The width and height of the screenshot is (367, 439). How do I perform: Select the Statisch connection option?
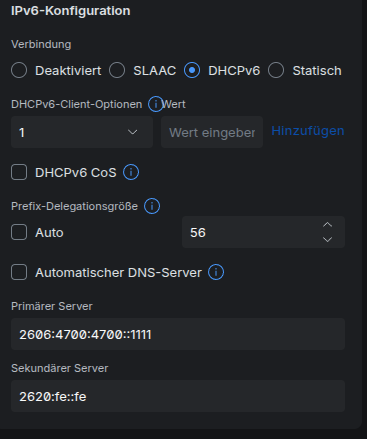click(276, 70)
